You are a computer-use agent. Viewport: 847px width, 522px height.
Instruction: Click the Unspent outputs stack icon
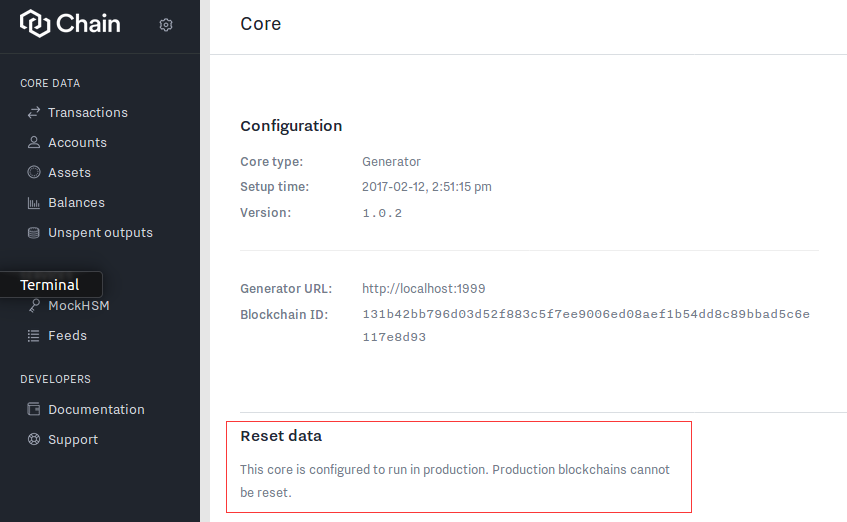point(34,232)
